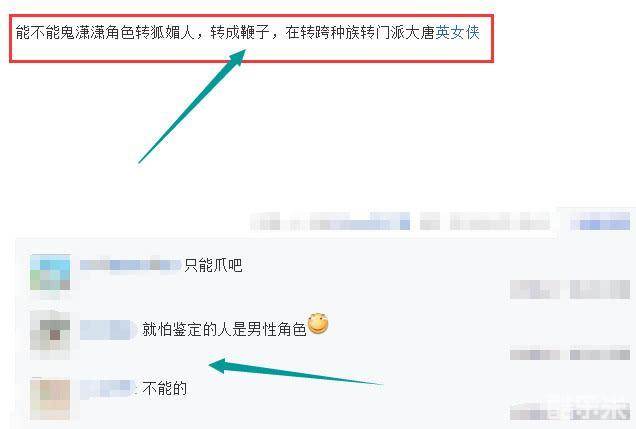
Task: Click the blurred username before 就怕鉴定的人是男性角色
Action: coord(108,329)
